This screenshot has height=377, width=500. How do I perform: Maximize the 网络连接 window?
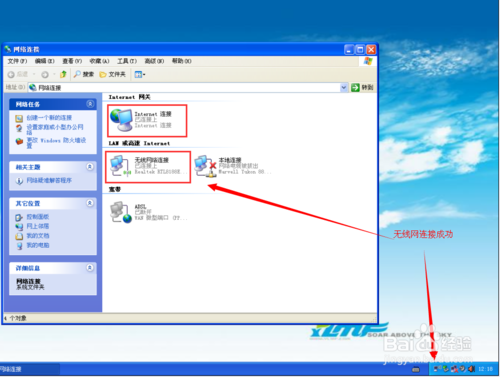360,50
